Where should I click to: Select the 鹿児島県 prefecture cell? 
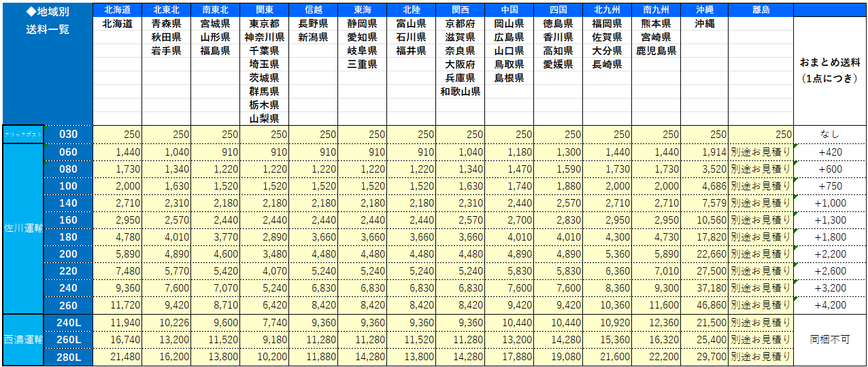point(656,51)
